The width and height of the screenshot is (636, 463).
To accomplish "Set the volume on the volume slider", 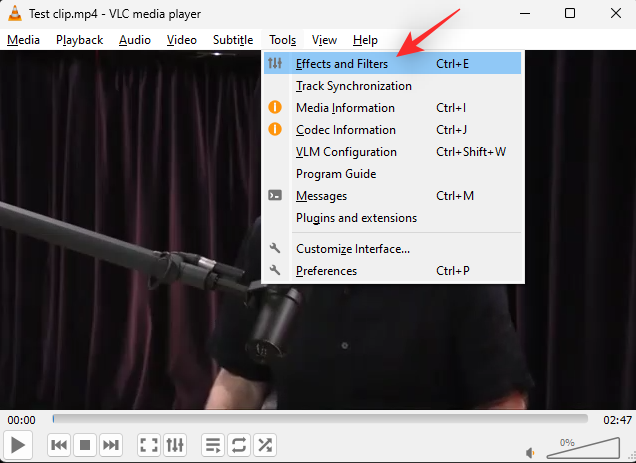I will 583,448.
